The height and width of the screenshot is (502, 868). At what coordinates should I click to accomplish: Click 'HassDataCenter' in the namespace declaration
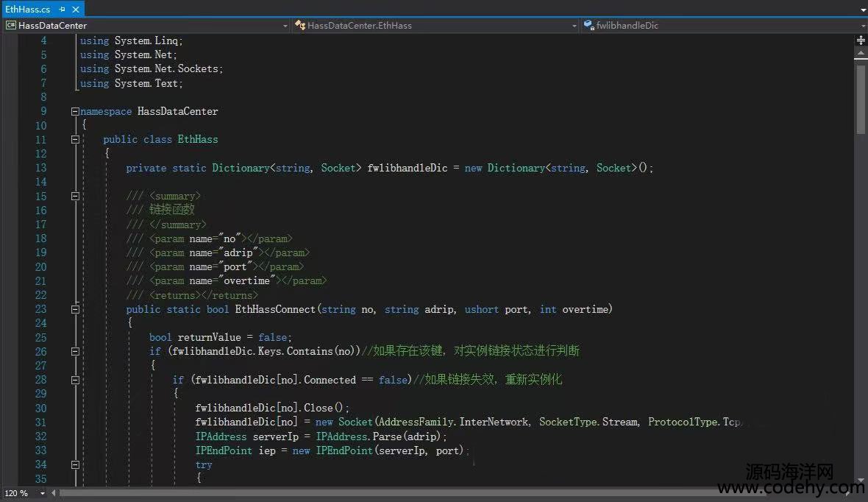click(178, 111)
